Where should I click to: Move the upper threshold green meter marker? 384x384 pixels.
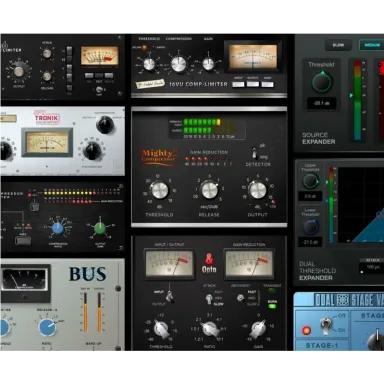[327, 182]
